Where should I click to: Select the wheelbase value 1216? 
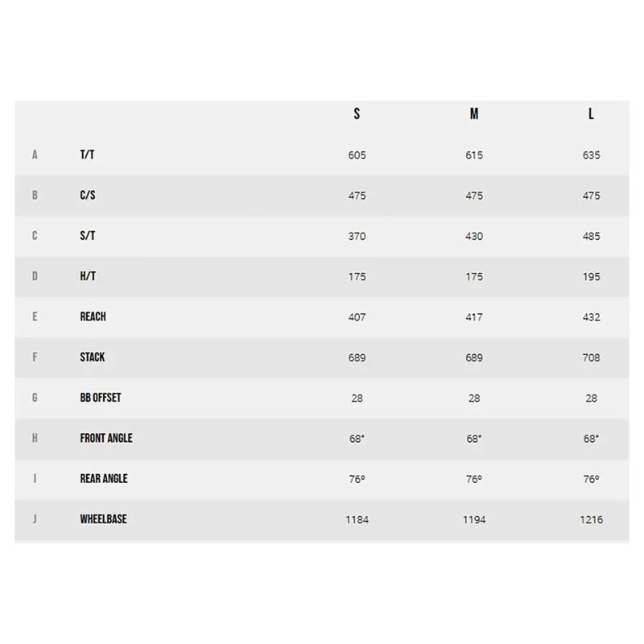591,520
